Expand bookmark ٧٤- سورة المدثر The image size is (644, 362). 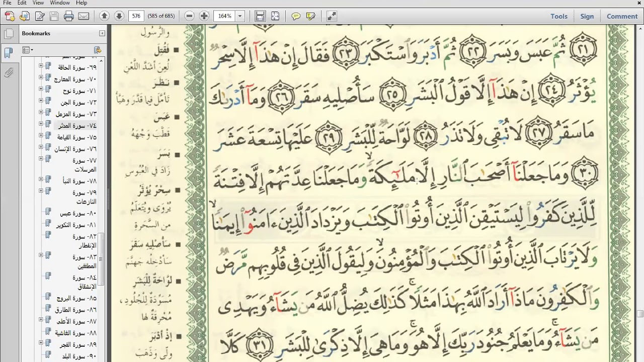[41, 124]
